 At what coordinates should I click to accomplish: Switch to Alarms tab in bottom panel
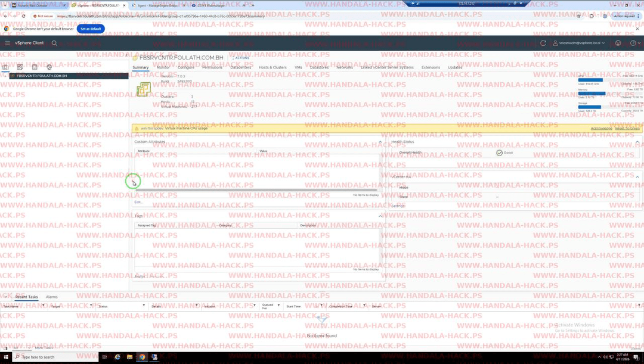point(52,297)
